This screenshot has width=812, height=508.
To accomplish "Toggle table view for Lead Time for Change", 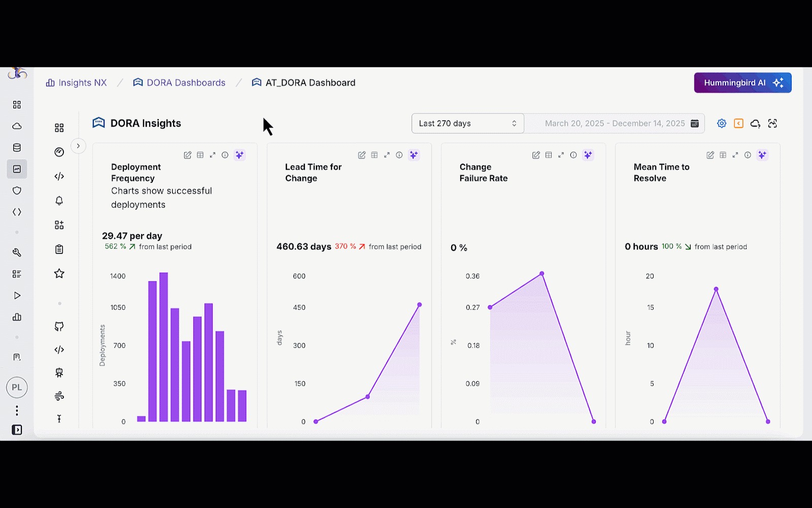I will (x=375, y=155).
